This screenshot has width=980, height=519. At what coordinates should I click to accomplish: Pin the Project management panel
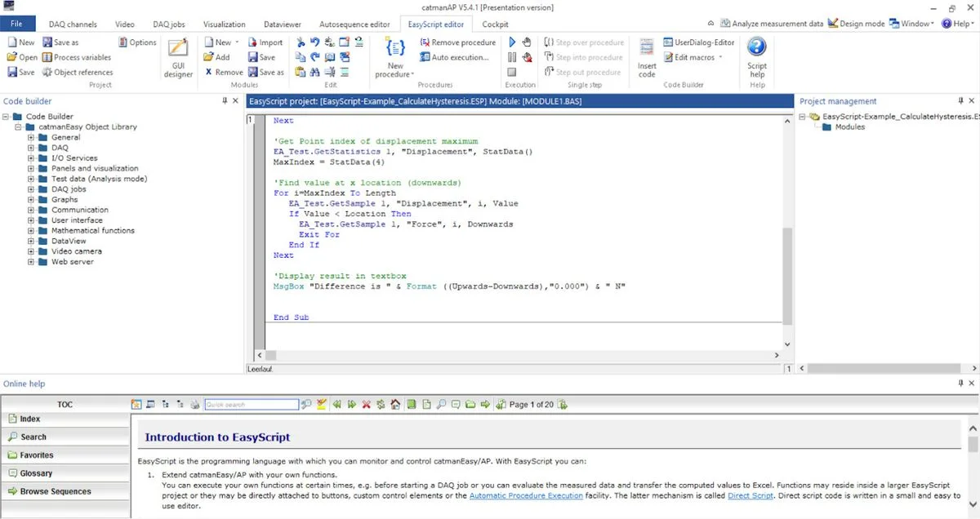[x=960, y=101]
